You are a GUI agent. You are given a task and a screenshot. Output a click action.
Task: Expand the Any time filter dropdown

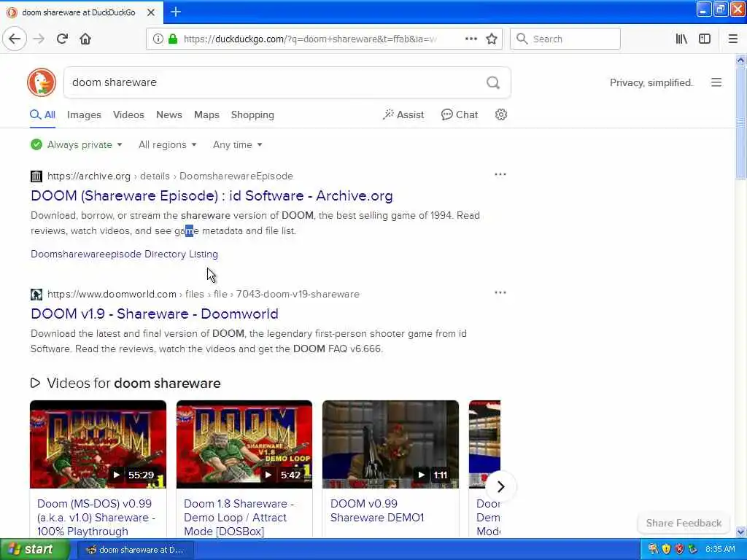pyautogui.click(x=237, y=145)
